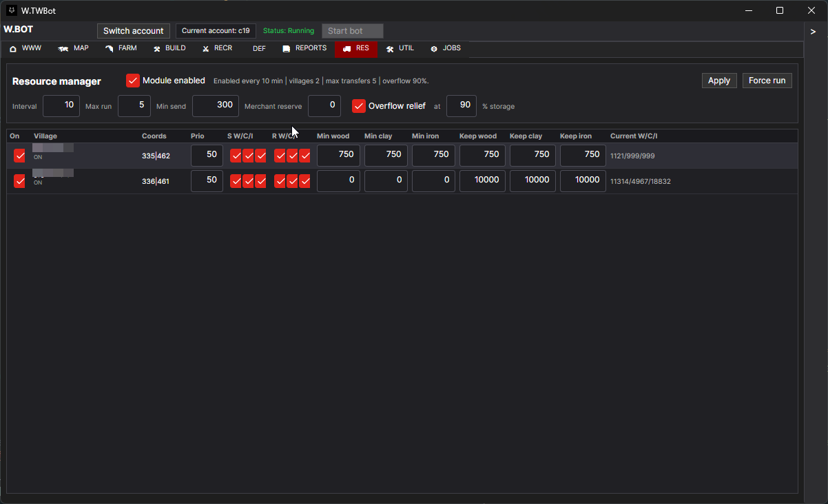Toggle send wood checkbox for 335|462
The image size is (828, 504).
click(x=236, y=156)
